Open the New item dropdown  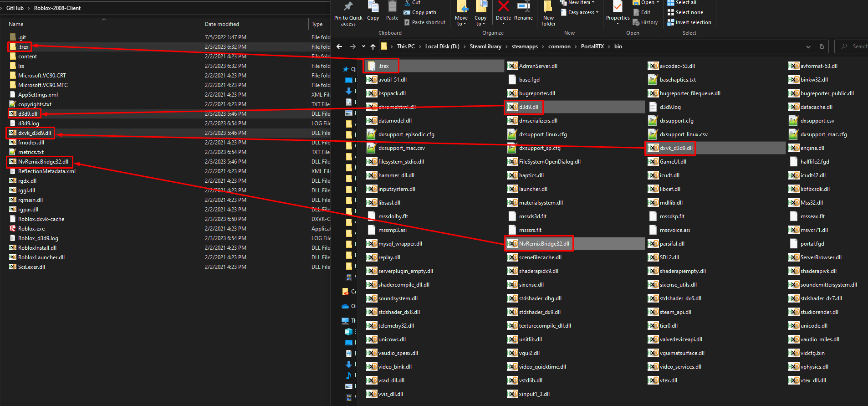(577, 3)
